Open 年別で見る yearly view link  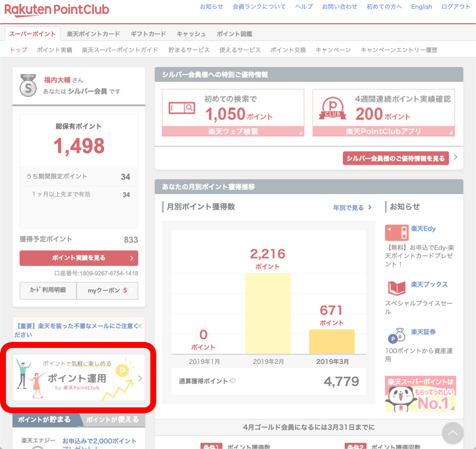pyautogui.click(x=352, y=208)
